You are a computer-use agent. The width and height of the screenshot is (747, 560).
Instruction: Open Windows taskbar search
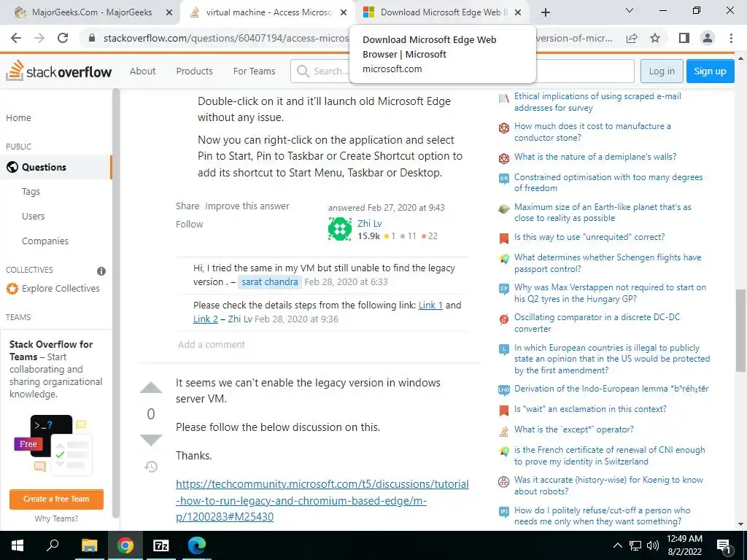coord(53,545)
